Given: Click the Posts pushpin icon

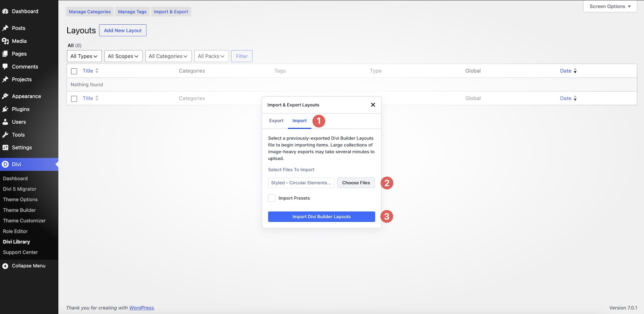Looking at the screenshot, I should click(5, 28).
